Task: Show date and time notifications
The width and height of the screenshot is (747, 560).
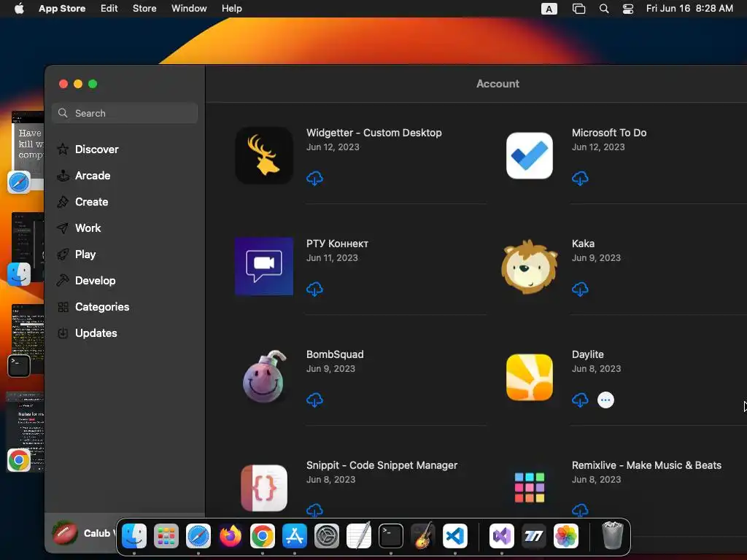Action: [689, 8]
